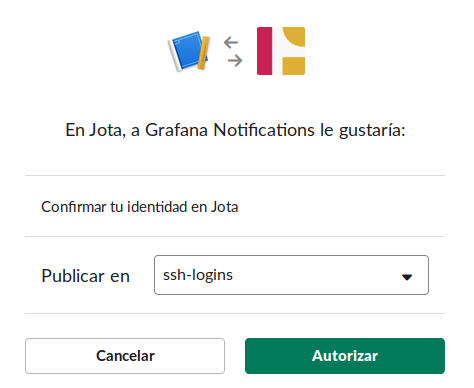Click the Grafana Notifications heading text
The image size is (474, 388).
coord(230,130)
